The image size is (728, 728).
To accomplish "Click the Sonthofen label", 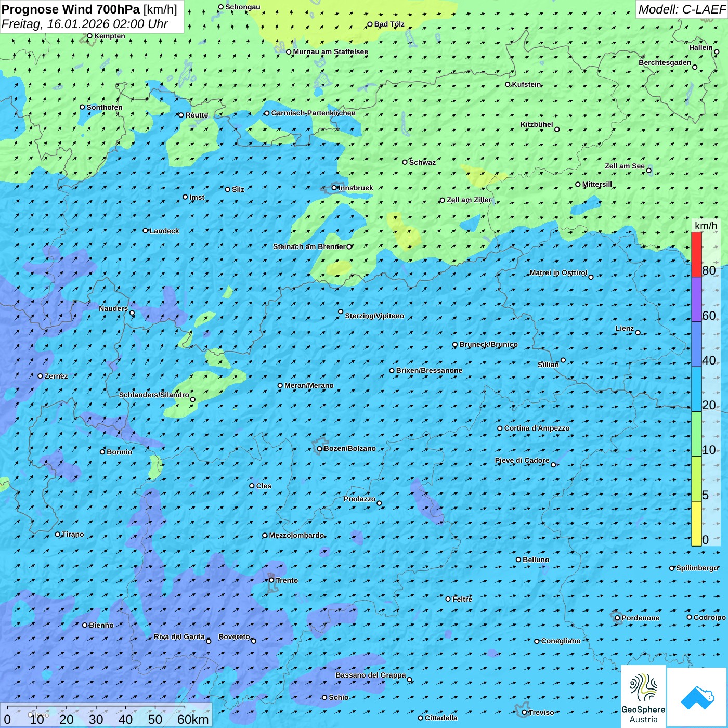I will 105,107.
